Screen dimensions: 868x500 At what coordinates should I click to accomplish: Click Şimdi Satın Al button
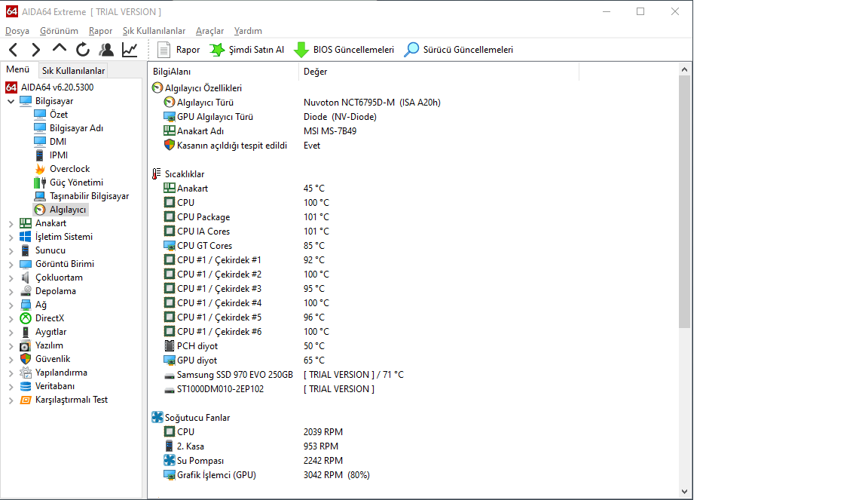(247, 50)
